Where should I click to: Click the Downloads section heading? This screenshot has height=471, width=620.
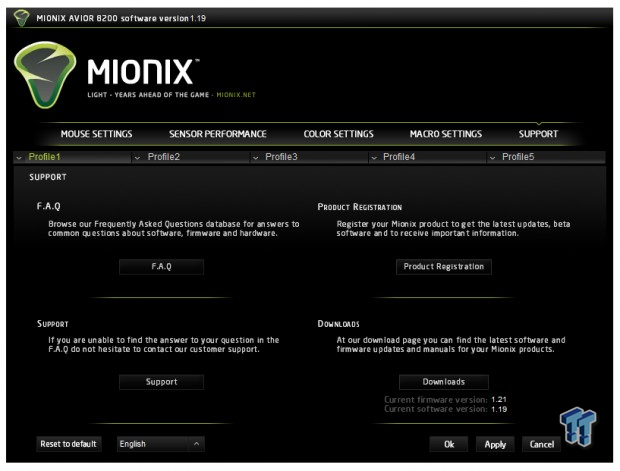pos(338,324)
